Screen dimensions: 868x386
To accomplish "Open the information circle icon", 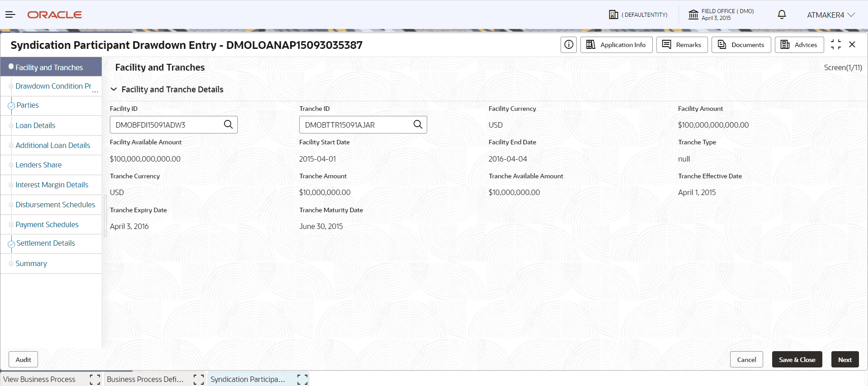I will point(569,45).
